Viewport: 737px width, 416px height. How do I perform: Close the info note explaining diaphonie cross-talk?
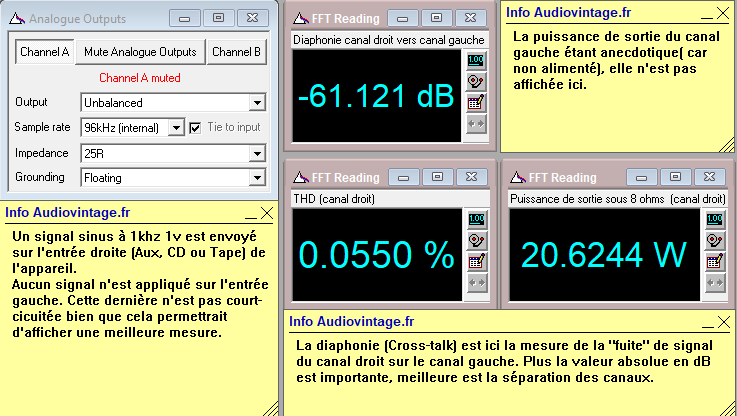coord(724,322)
